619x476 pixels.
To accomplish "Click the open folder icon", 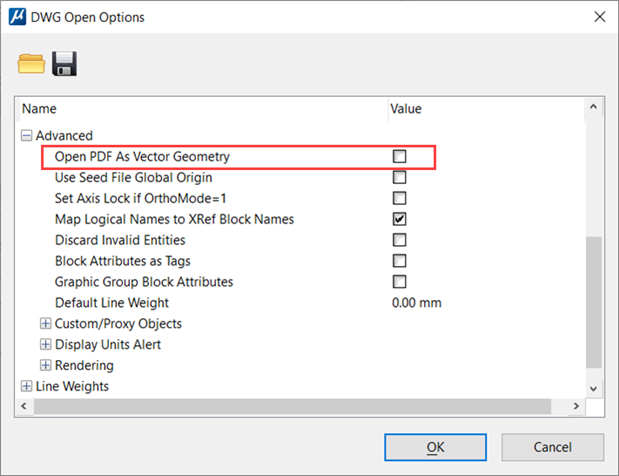I will (x=32, y=65).
